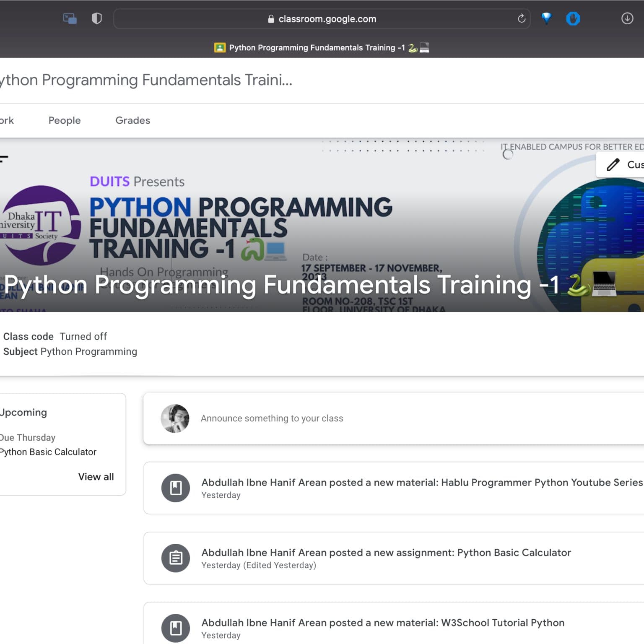Click material icon for Hablu Programmer post

[176, 488]
